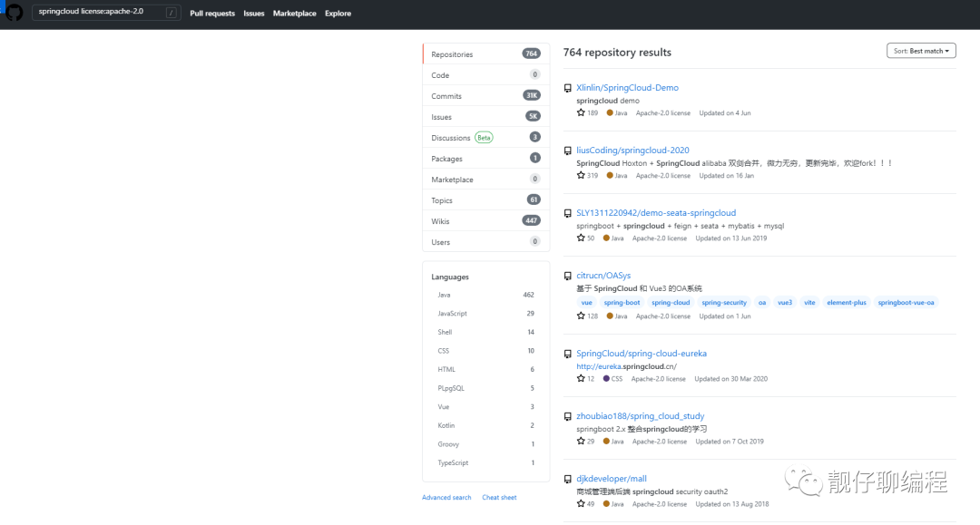Screen dimensions: 980x525
Task: Click the spring-boot topic tag
Action: point(622,302)
